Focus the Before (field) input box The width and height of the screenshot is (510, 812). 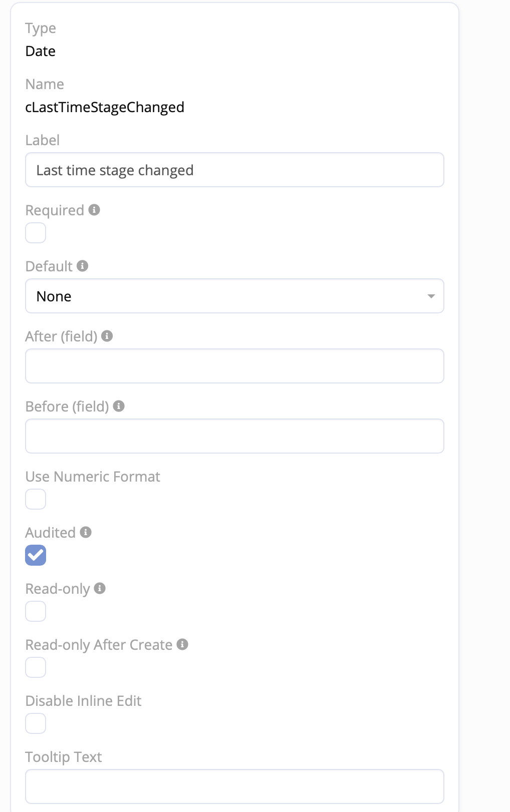tap(234, 436)
